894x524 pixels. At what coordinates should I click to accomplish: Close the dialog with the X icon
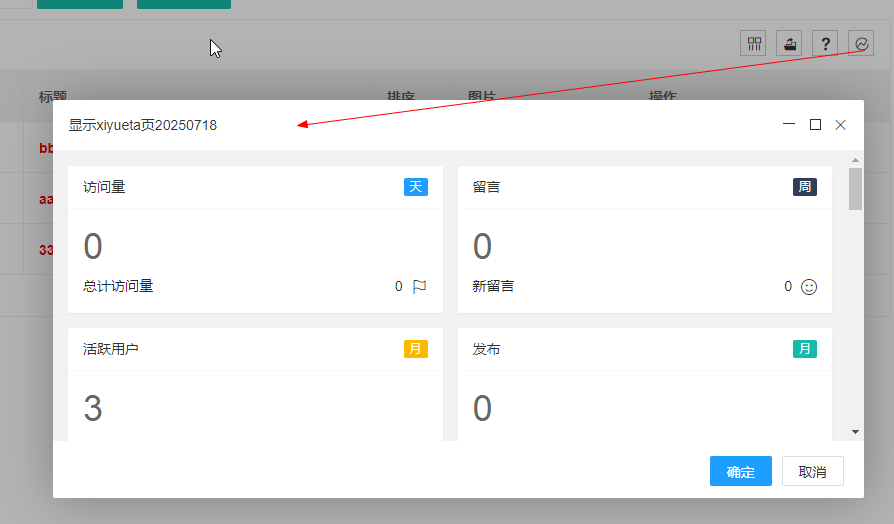[840, 125]
